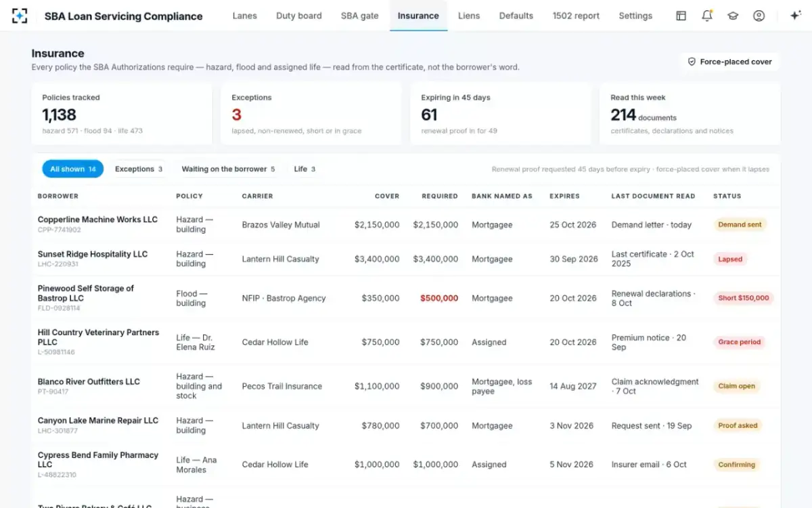Open Hill Country Veterinary Partners PLLC
The image size is (812, 508).
click(98, 337)
